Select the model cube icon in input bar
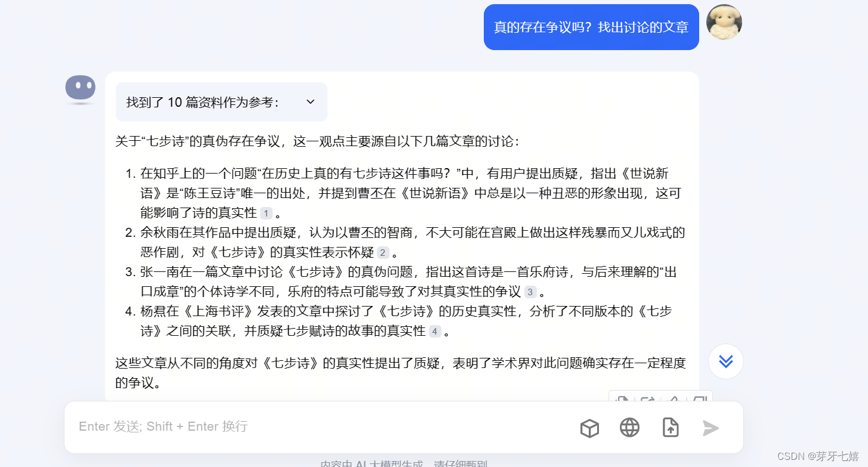The height and width of the screenshot is (467, 868). (x=589, y=428)
